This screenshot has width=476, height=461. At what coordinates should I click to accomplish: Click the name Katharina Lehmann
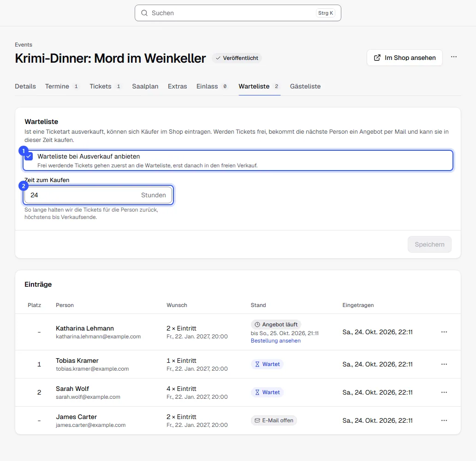85,328
